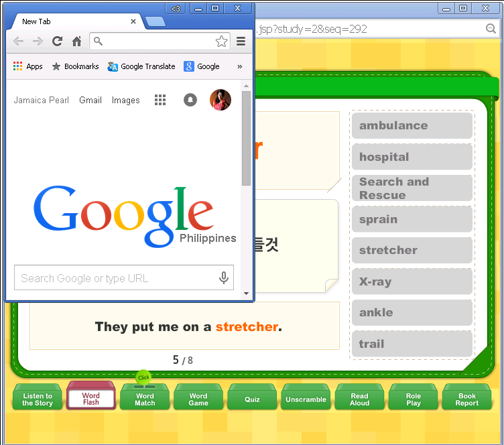Screen dimensions: 504x445
Task: Minimize the rear lesson window
Action: (x=446, y=8)
